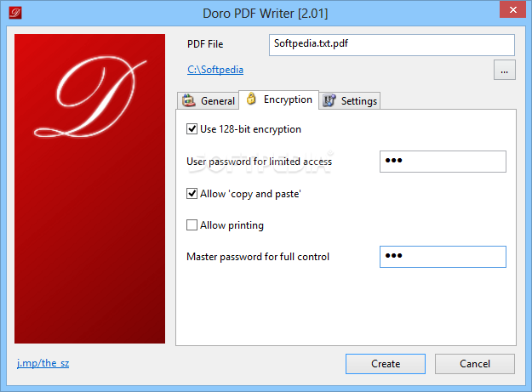Switch to the General tab
Screen dimensions: 532x392
208,100
